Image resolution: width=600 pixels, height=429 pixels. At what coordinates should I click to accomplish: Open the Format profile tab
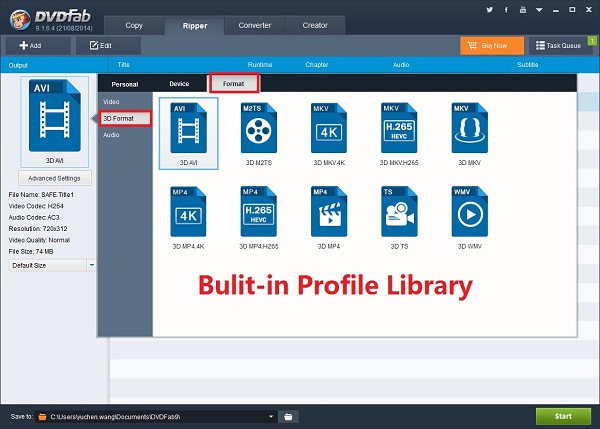[x=234, y=83]
